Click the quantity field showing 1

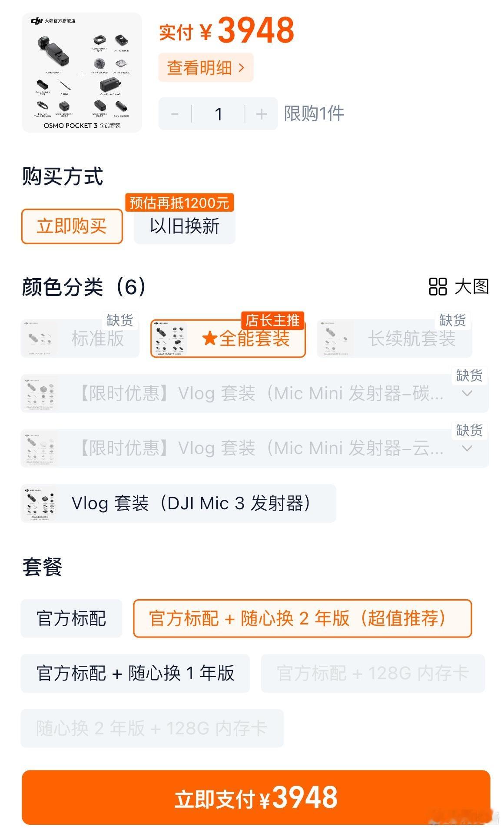[219, 114]
